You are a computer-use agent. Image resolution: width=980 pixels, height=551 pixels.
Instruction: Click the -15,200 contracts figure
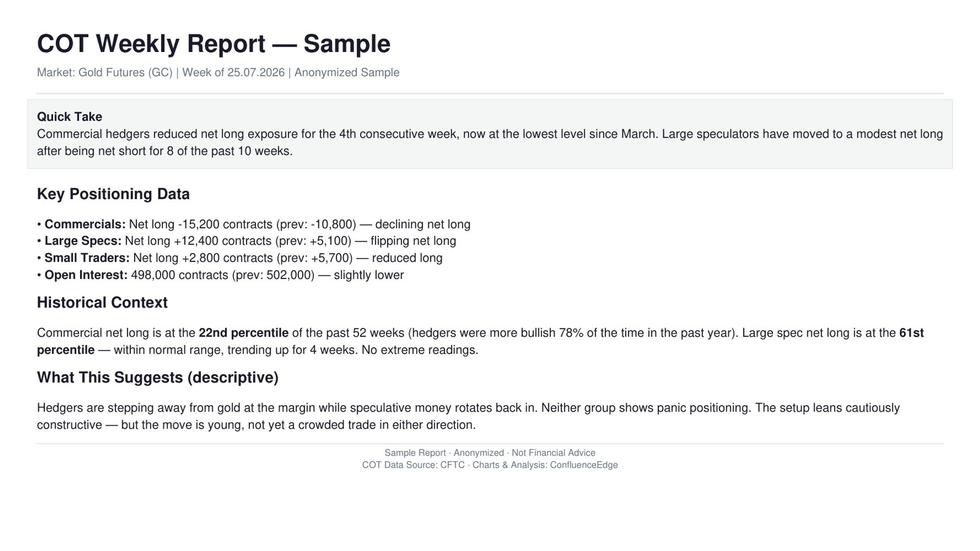225,224
